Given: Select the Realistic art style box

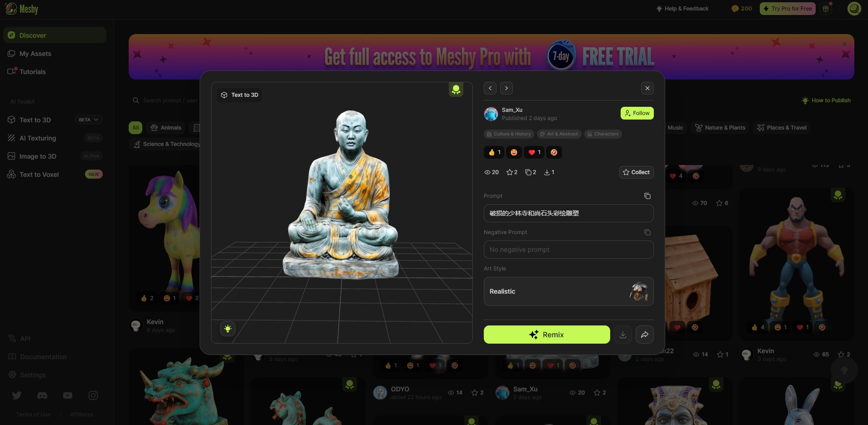Looking at the screenshot, I should (x=569, y=291).
